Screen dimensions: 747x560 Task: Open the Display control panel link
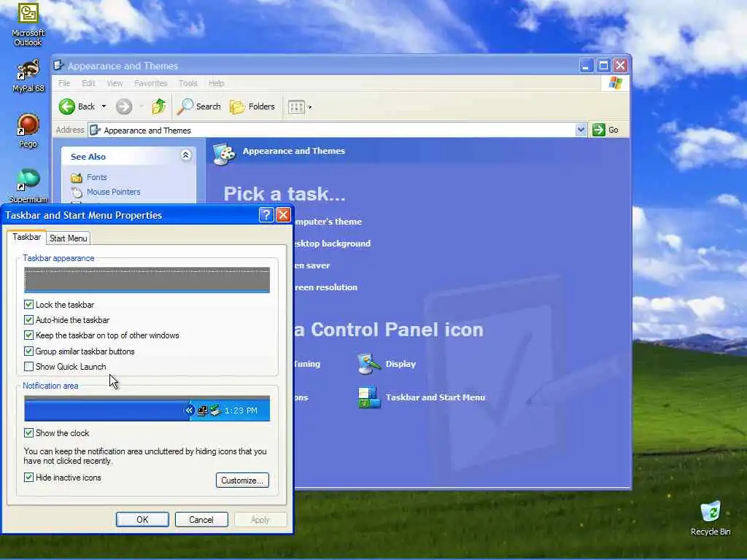point(400,364)
